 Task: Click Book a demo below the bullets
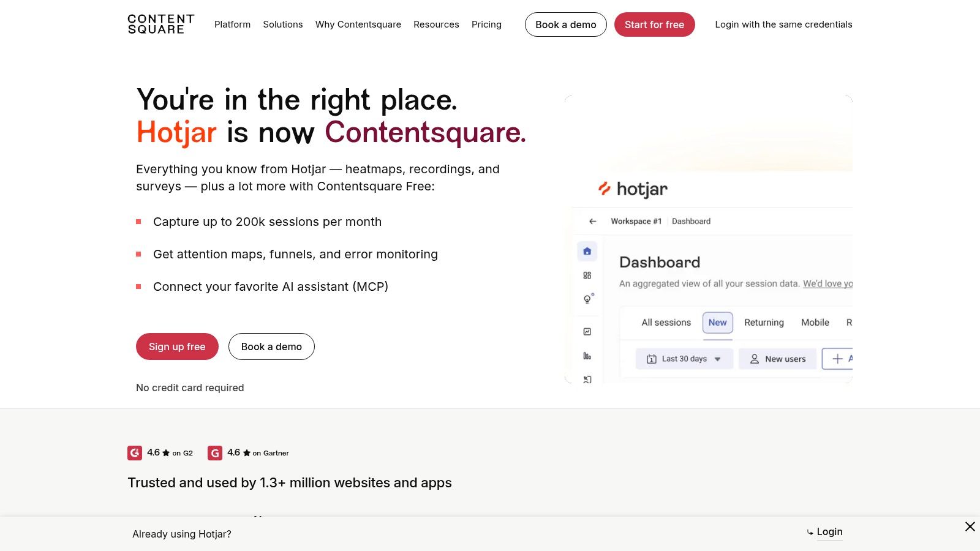[x=271, y=347]
